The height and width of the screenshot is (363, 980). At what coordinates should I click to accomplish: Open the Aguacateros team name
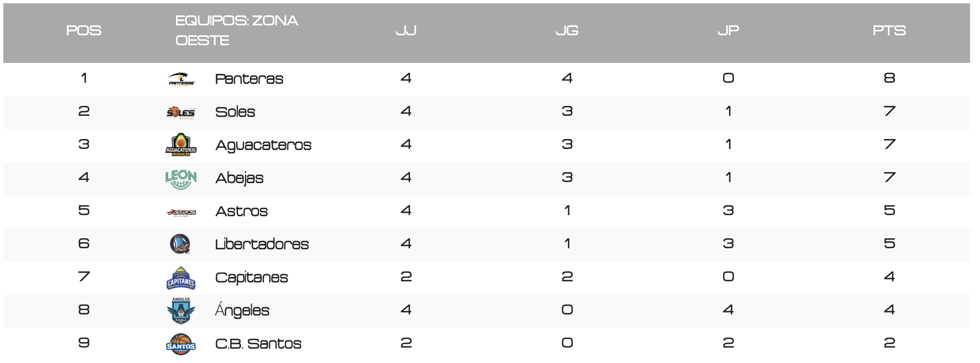point(263,145)
